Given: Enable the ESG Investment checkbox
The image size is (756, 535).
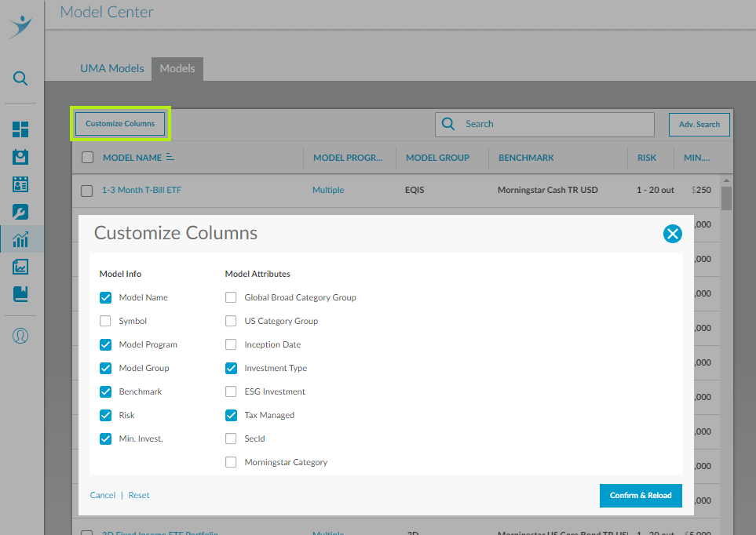Looking at the screenshot, I should (231, 391).
